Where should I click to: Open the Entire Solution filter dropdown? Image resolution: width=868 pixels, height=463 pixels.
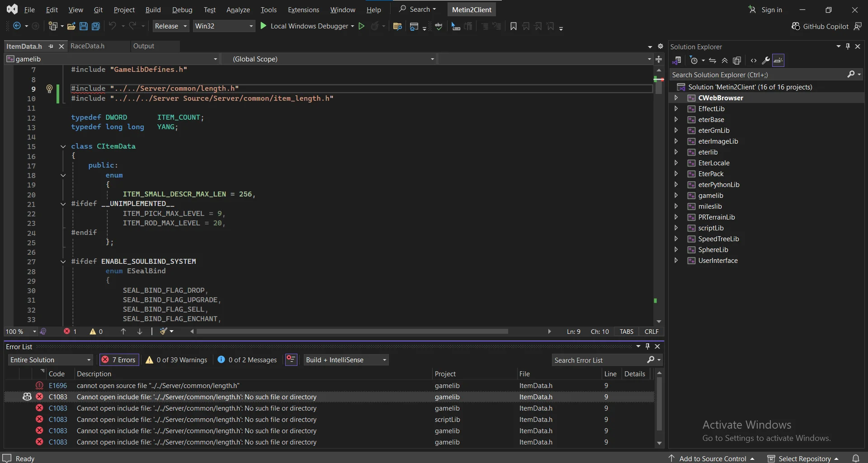click(50, 360)
